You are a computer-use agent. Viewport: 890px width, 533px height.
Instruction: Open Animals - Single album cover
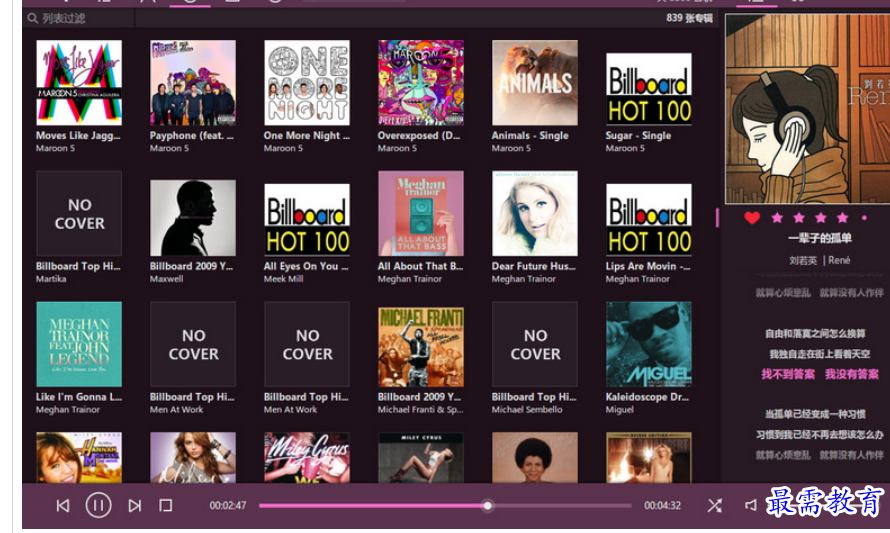(535, 82)
